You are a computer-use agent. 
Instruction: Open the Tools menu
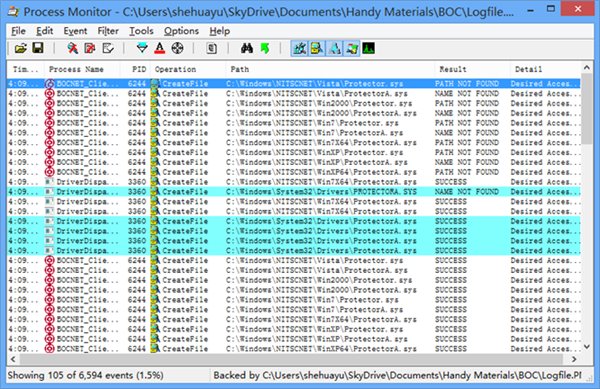pyautogui.click(x=141, y=31)
